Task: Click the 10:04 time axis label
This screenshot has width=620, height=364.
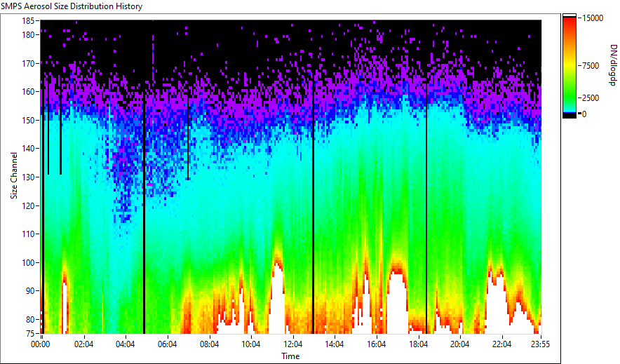Action: [250, 344]
